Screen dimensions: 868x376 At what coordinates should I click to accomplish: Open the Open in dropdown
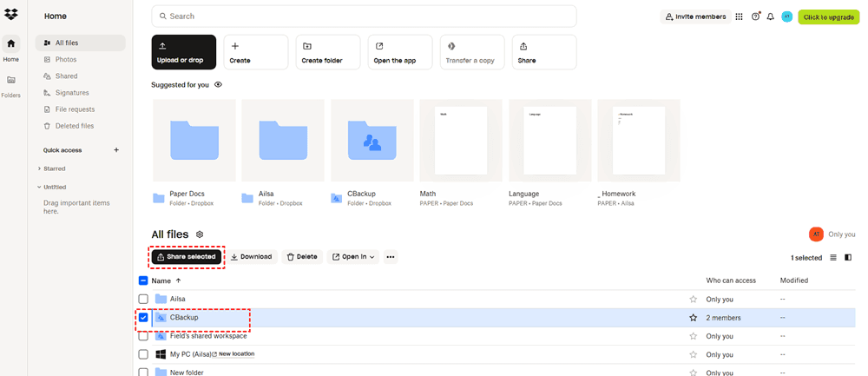pos(353,257)
